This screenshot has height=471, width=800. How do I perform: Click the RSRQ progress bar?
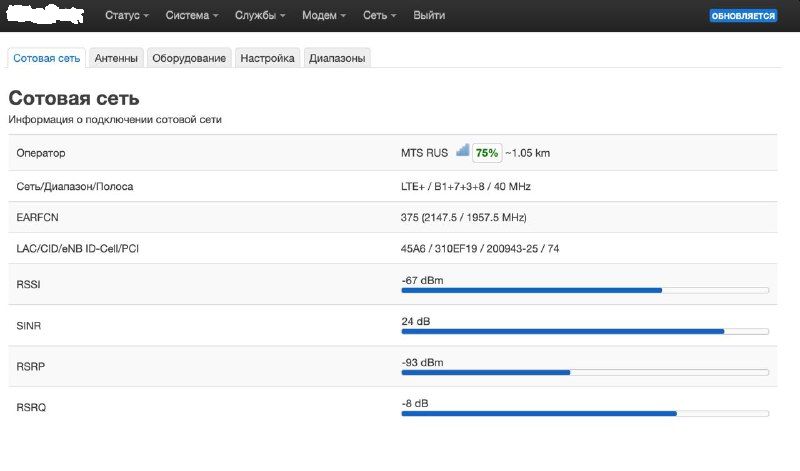(x=584, y=413)
